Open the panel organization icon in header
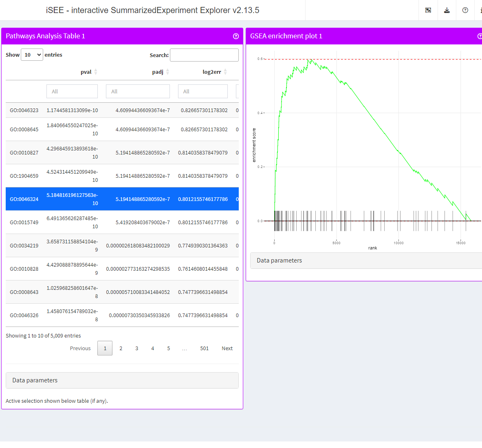 [x=428, y=10]
